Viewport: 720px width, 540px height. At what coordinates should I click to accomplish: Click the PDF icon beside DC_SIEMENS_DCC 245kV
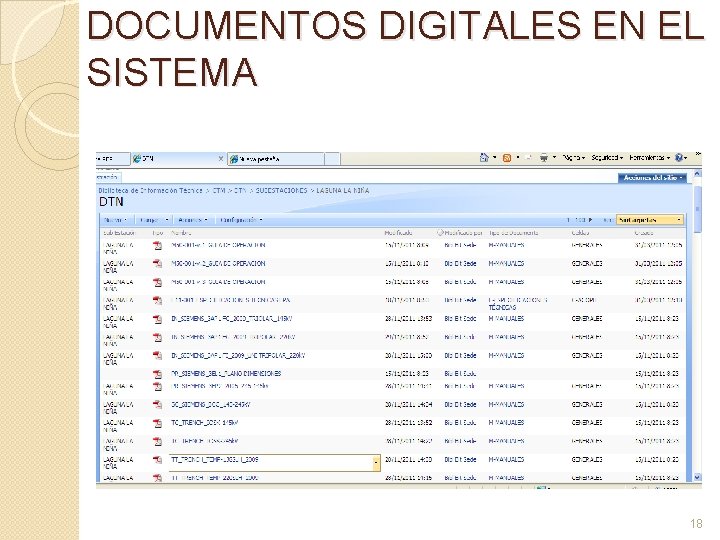point(158,405)
